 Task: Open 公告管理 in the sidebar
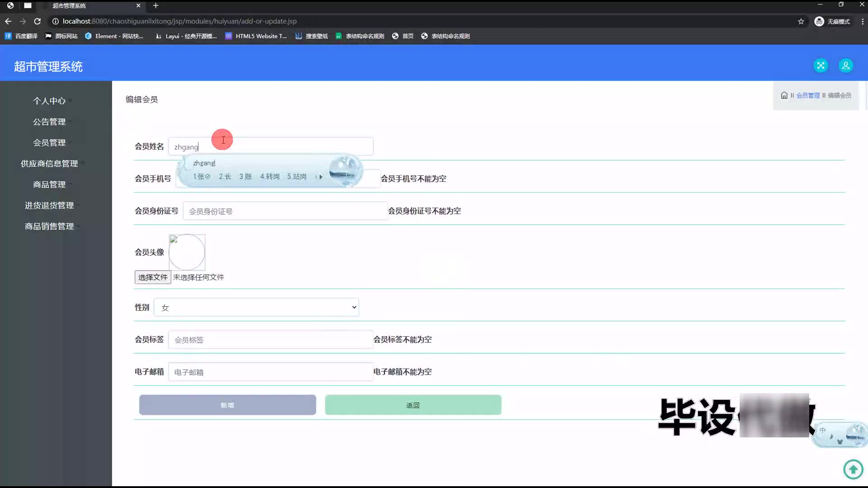[49, 122]
